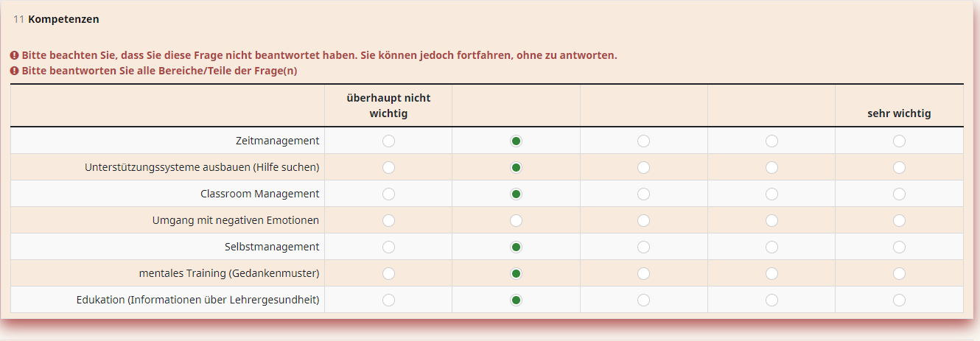Click the selected green radio in Selbstmanagement row
Image resolution: width=980 pixels, height=341 pixels.
(x=516, y=247)
